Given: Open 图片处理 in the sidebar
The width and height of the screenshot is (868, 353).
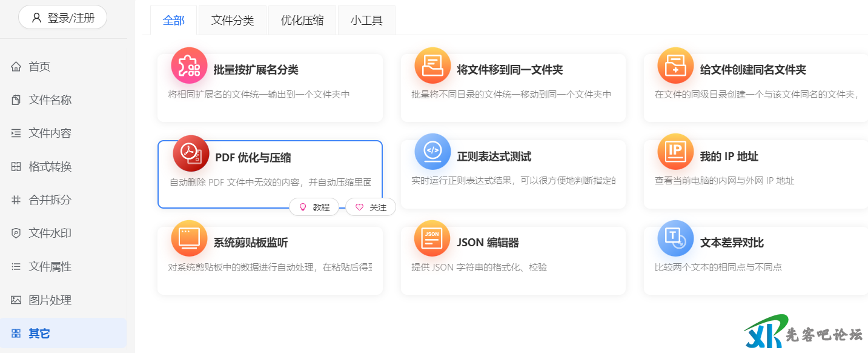Looking at the screenshot, I should click(x=50, y=300).
